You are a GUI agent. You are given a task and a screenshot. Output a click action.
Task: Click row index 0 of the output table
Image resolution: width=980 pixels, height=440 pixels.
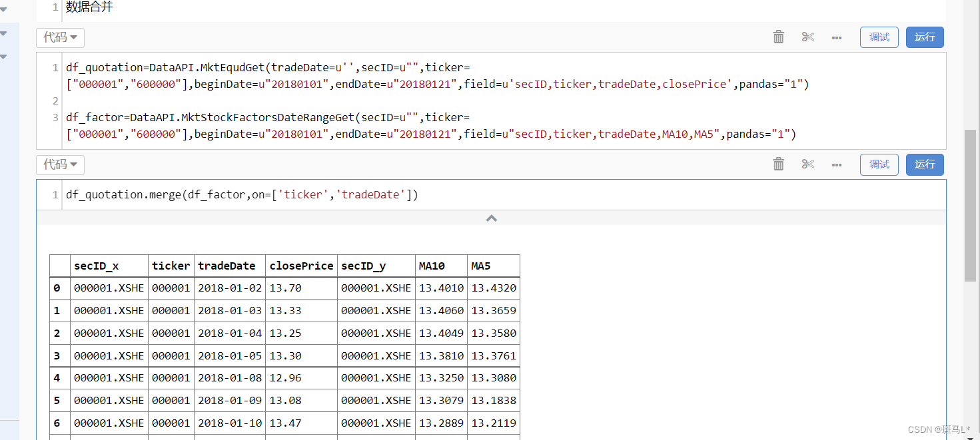click(x=60, y=288)
